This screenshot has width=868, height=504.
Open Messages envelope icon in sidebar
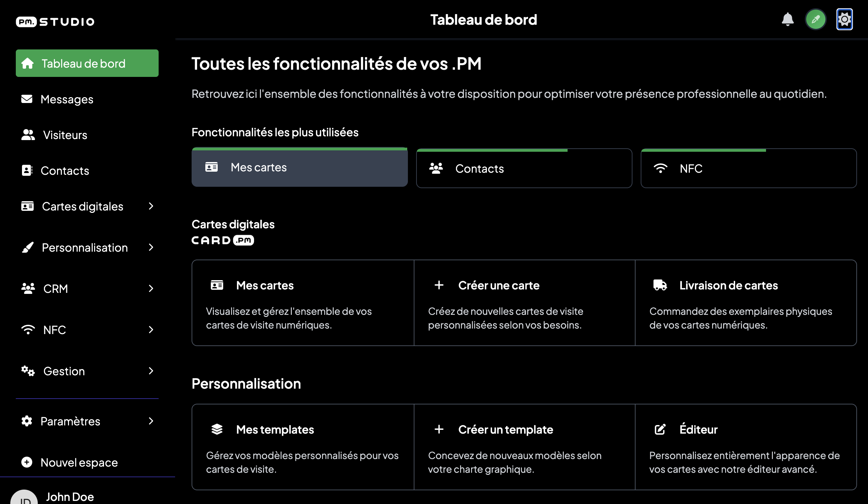pos(27,99)
